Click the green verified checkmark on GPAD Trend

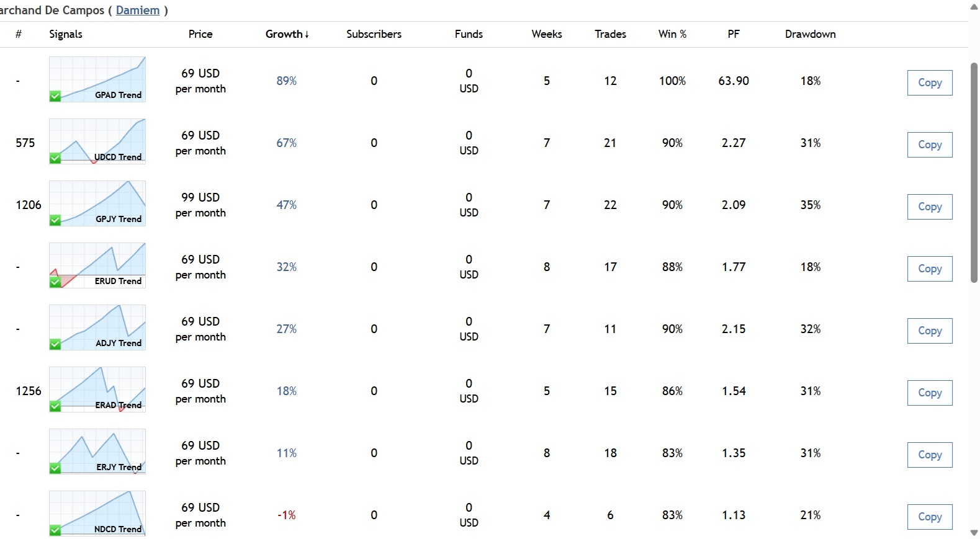(x=55, y=96)
